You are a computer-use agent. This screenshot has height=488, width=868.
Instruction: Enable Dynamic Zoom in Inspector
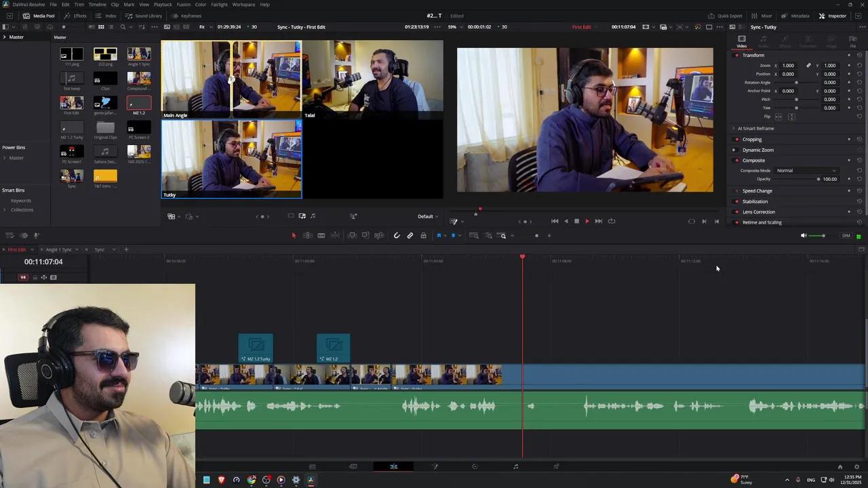click(737, 150)
